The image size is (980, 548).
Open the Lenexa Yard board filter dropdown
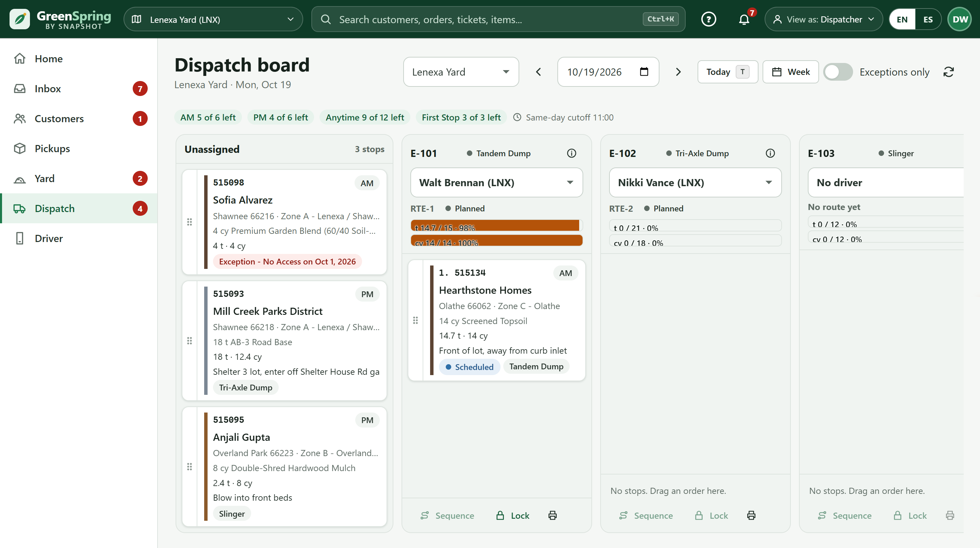pyautogui.click(x=461, y=72)
